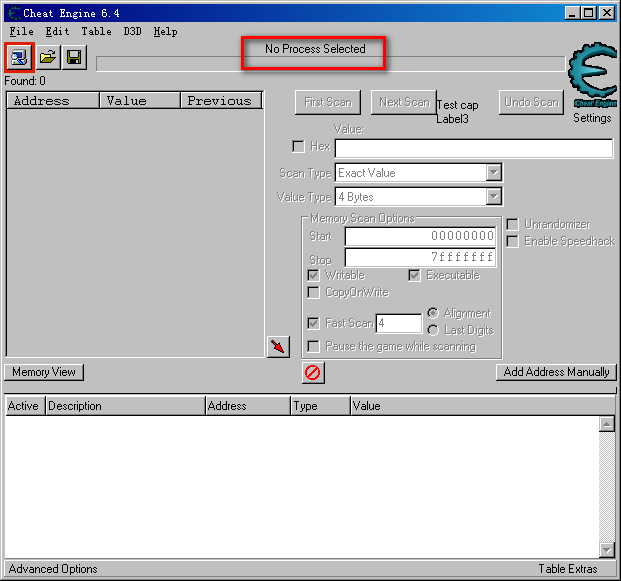The width and height of the screenshot is (621, 581).
Task: Clear the address list with the red prohibition icon
Action: click(313, 373)
